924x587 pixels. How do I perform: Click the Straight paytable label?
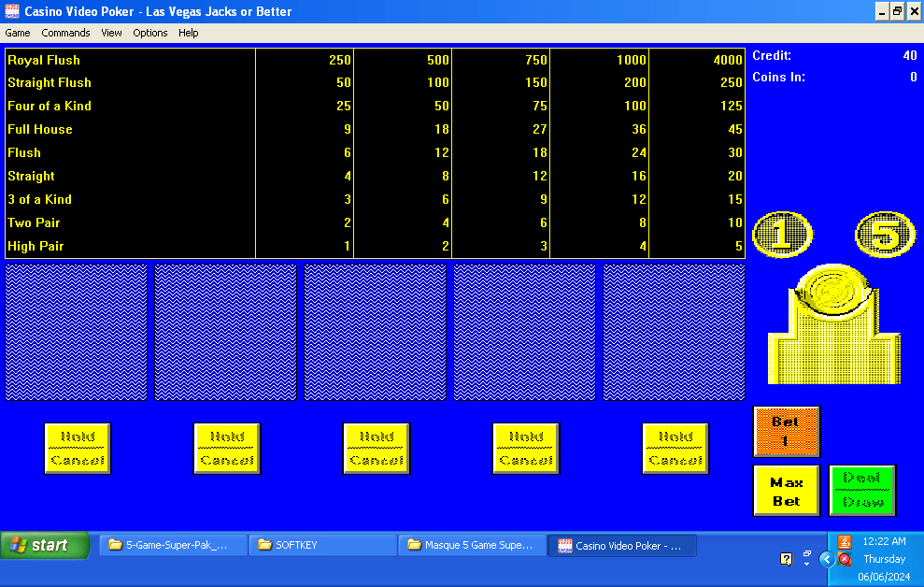(x=31, y=177)
